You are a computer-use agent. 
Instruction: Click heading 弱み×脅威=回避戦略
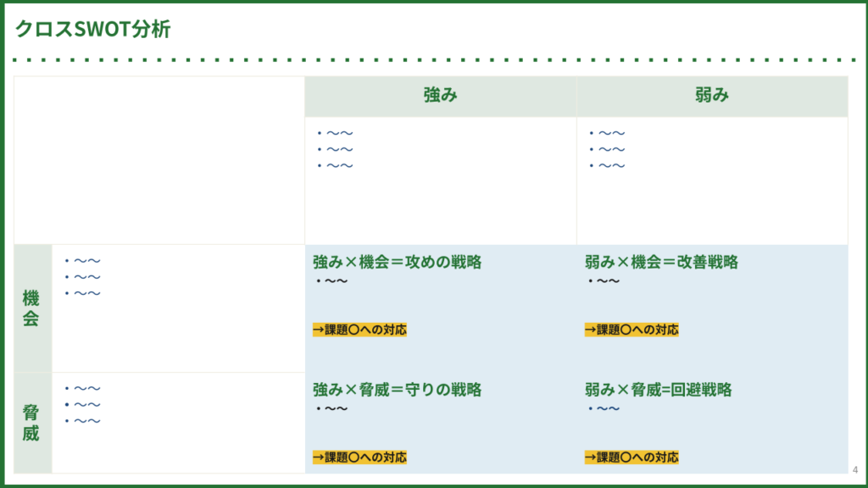(x=658, y=390)
